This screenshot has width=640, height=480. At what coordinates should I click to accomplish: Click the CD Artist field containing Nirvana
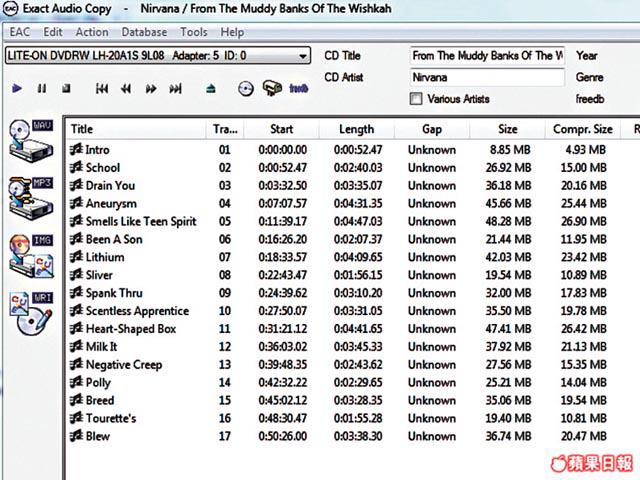coord(487,77)
